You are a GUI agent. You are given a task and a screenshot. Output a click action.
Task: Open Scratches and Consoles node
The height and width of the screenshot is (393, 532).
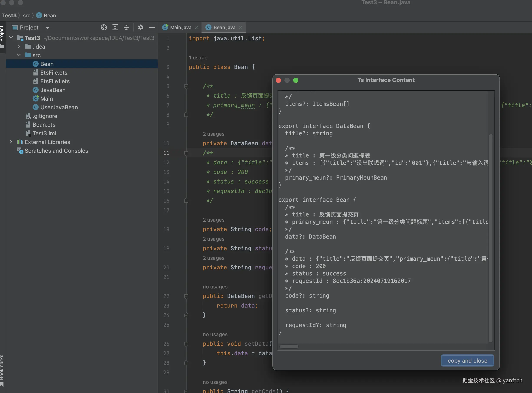click(56, 151)
